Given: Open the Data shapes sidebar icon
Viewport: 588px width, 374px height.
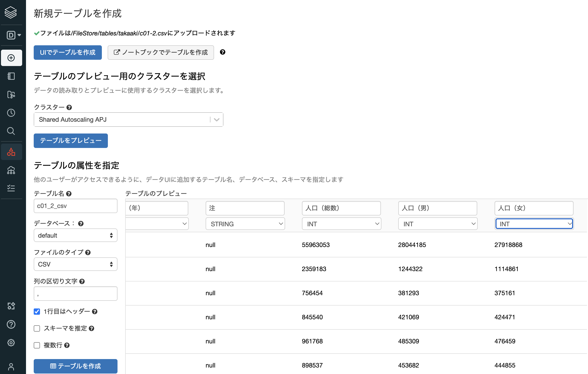Looking at the screenshot, I should tap(11, 152).
